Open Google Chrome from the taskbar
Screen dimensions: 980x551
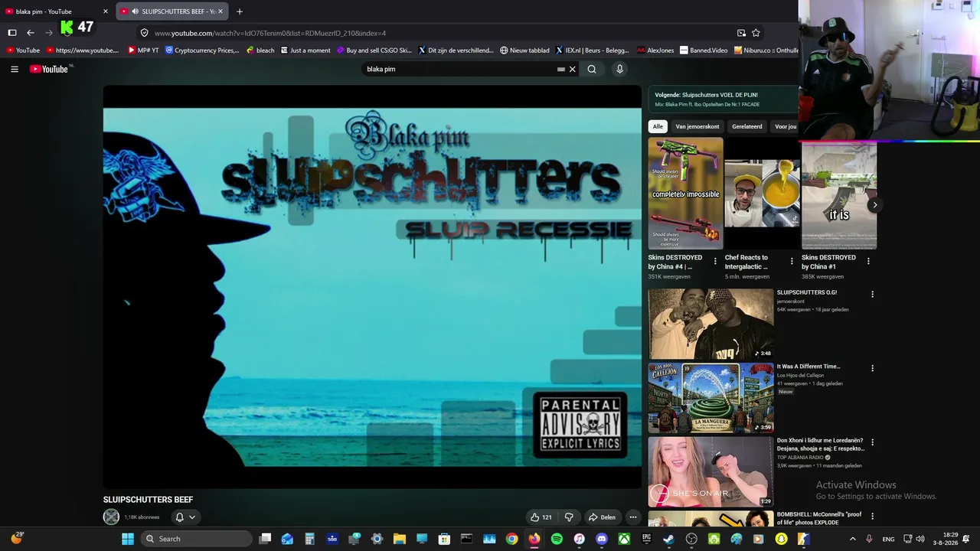(511, 539)
